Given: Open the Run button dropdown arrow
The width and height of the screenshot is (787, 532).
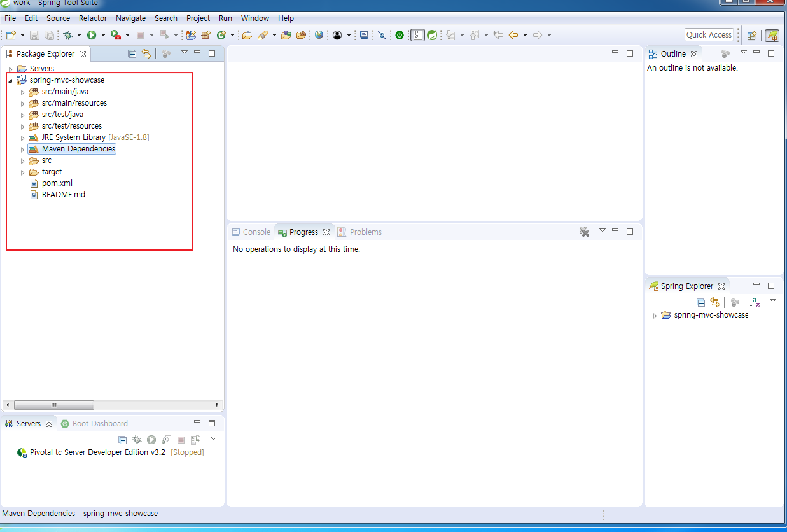Looking at the screenshot, I should [x=103, y=35].
